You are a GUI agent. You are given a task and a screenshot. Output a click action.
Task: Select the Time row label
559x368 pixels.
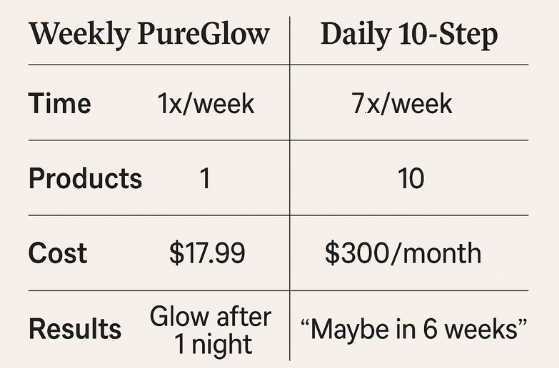click(60, 103)
